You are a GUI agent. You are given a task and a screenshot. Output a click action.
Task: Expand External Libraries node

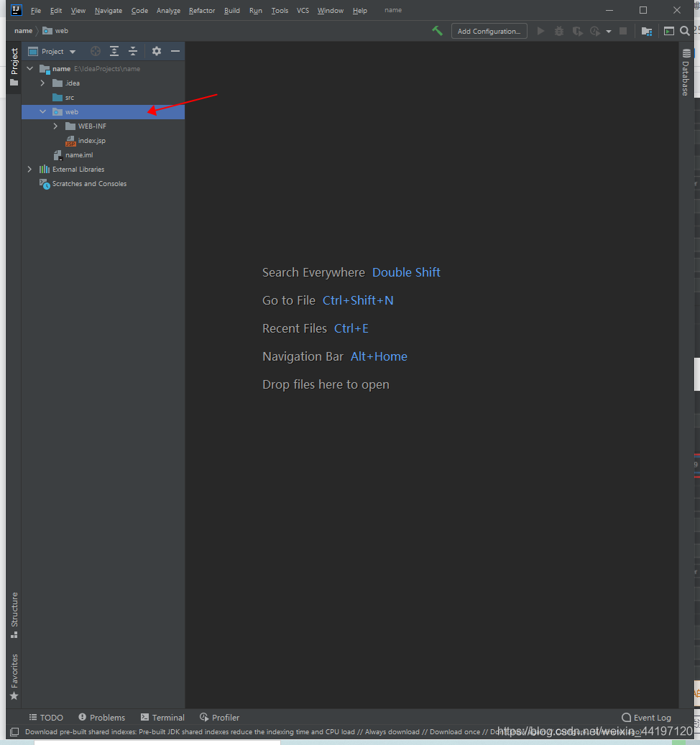pos(29,170)
